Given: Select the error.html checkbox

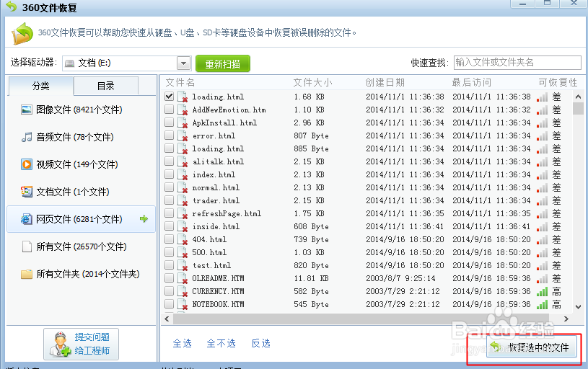Looking at the screenshot, I should click(x=169, y=135).
